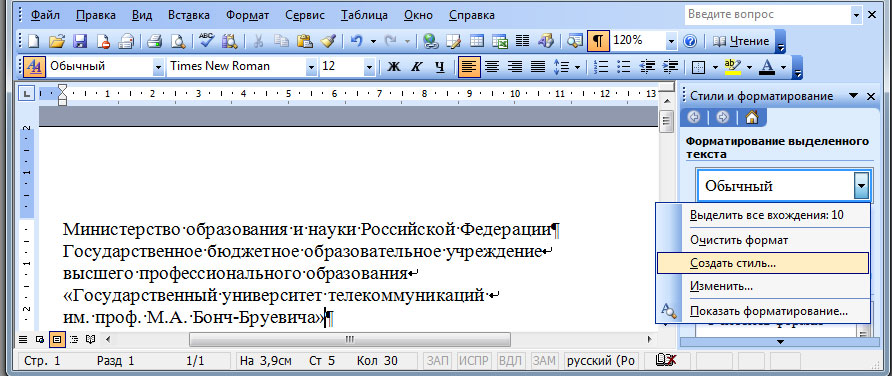
Task: Apply a numbered list
Action: (x=601, y=67)
